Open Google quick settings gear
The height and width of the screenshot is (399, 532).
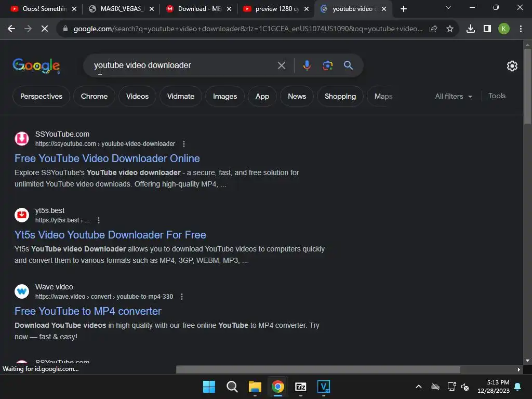click(x=512, y=66)
